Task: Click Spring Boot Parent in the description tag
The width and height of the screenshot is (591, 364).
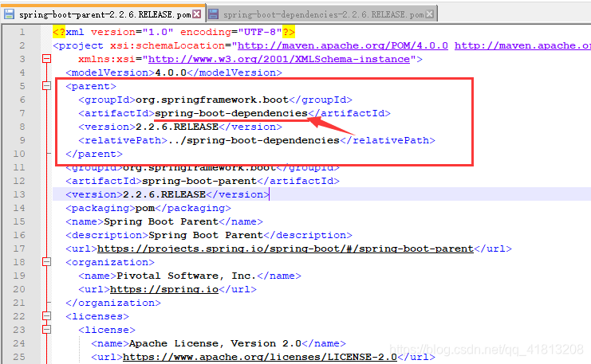Action: coord(206,235)
